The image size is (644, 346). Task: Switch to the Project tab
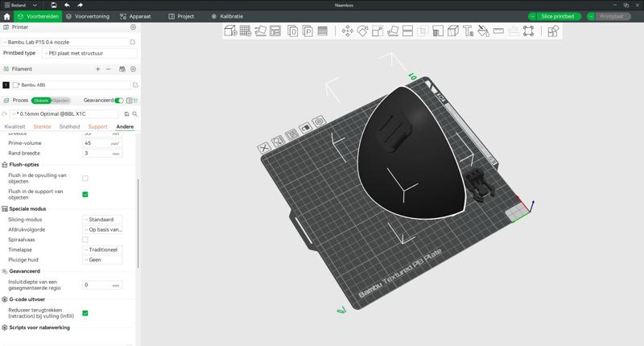(x=181, y=16)
